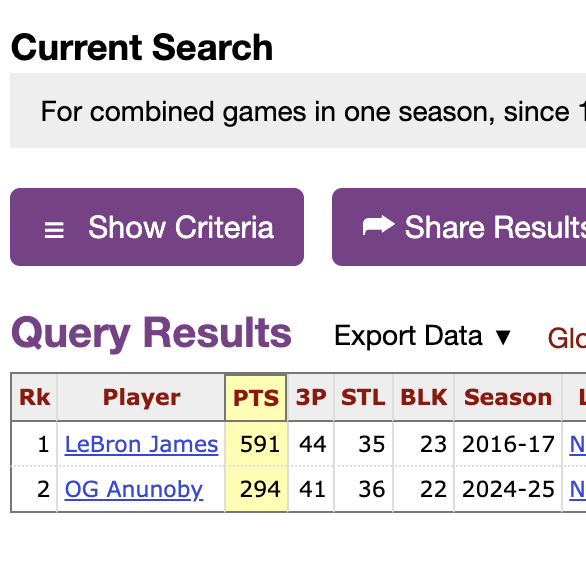Open the league link in OG Anunoby row
Viewport: 586px width, 566px height.
coord(577,489)
